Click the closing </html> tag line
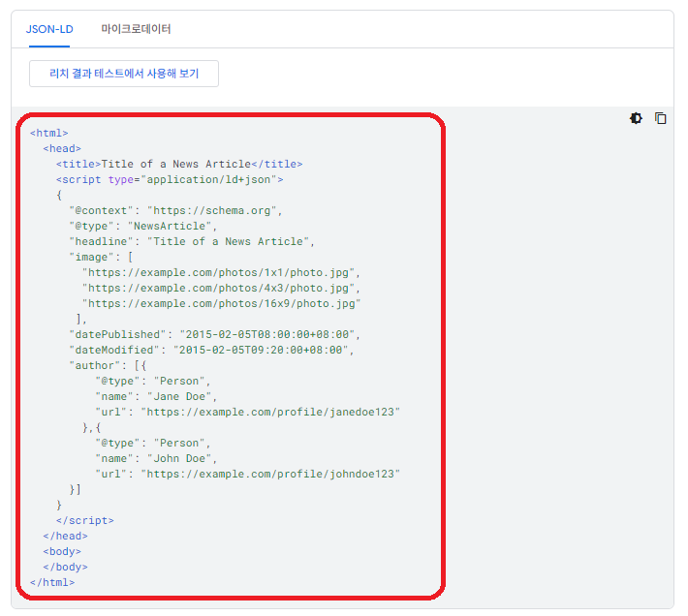The image size is (688, 616). 52,583
